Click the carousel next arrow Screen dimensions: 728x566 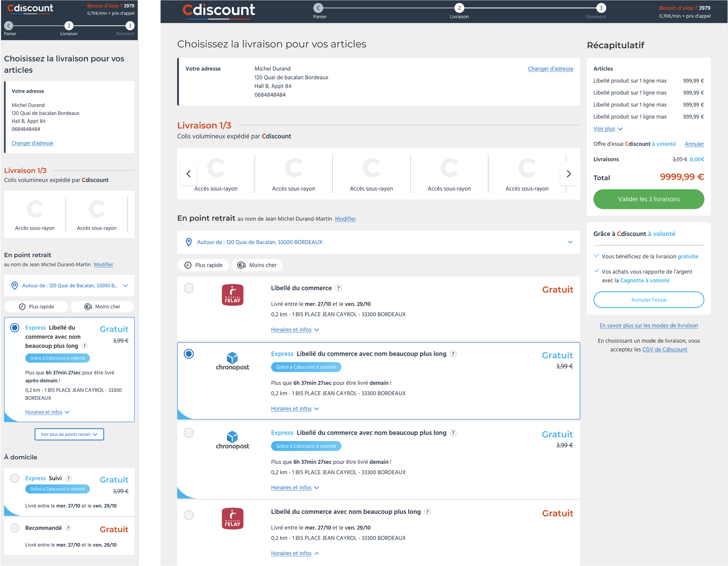pos(569,174)
